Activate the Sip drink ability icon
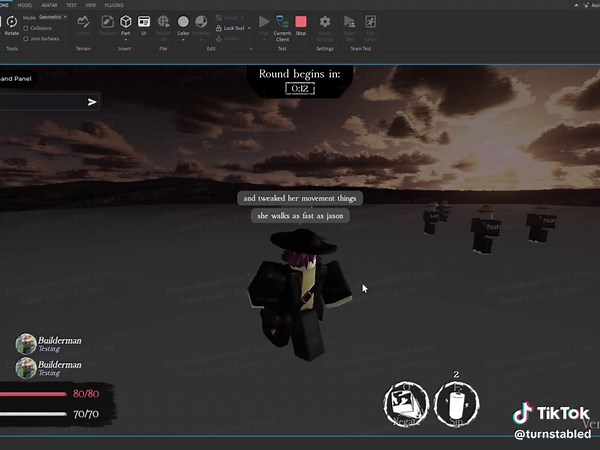This screenshot has width=600, height=450. (456, 404)
